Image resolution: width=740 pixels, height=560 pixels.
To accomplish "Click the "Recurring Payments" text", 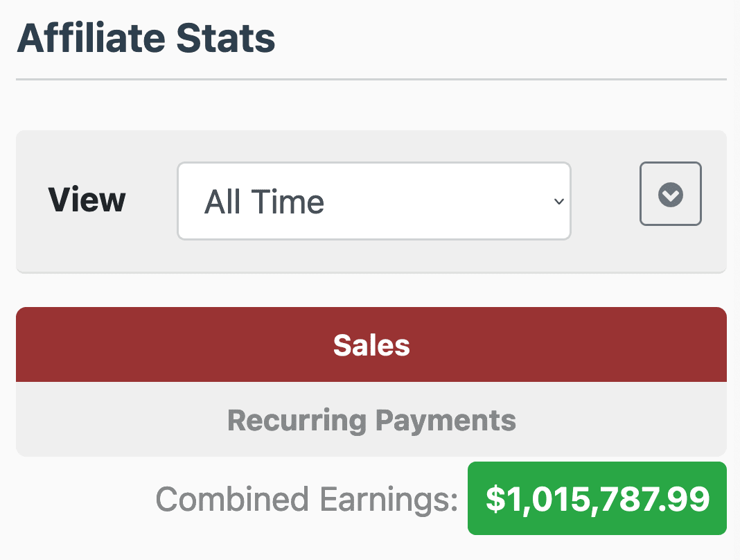I will 371,420.
